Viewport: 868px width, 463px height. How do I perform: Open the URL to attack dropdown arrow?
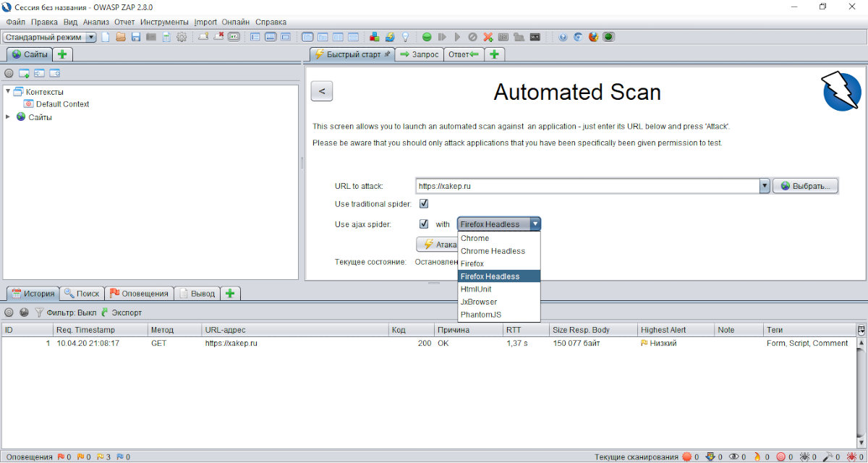[x=765, y=186]
